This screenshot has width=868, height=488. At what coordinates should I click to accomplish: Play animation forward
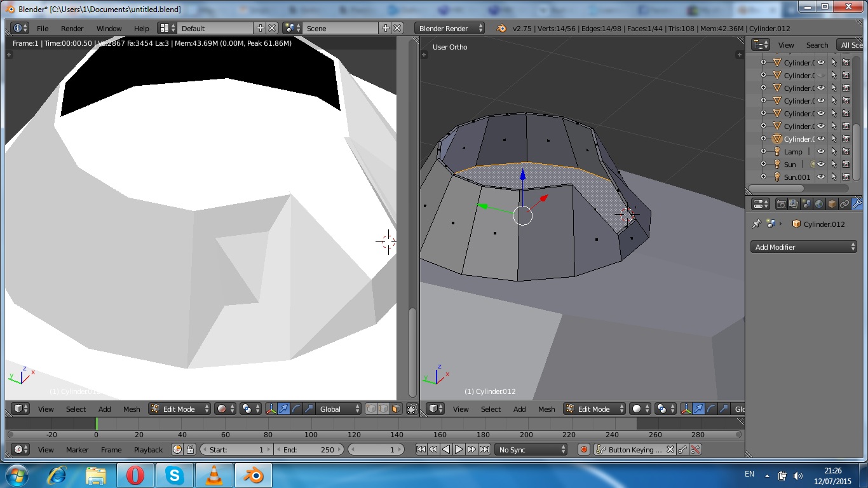pos(459,449)
